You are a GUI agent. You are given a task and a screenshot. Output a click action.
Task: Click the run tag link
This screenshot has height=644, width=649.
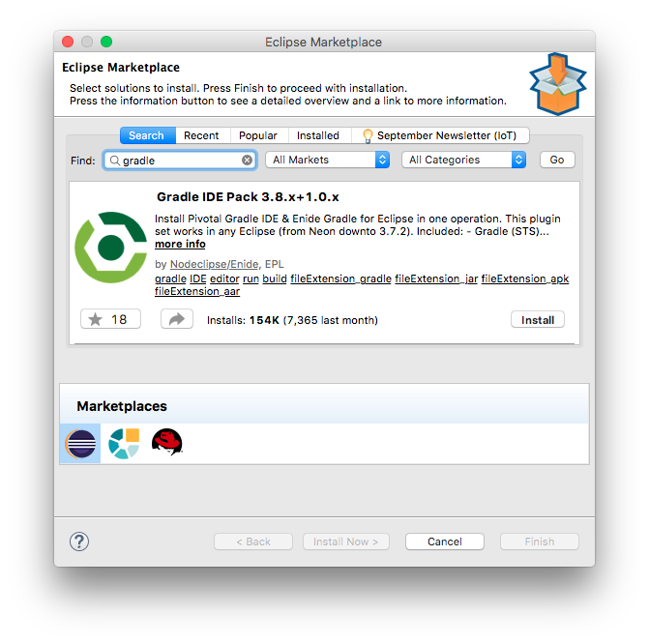251,278
